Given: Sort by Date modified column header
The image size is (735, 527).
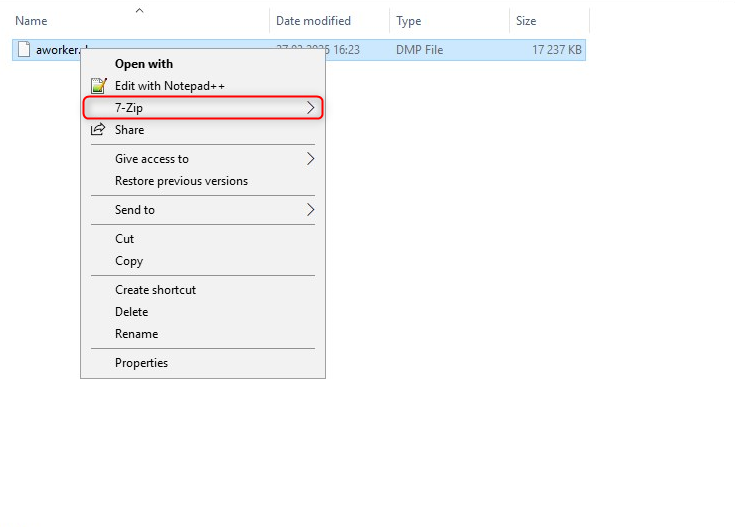Looking at the screenshot, I should tap(313, 21).
